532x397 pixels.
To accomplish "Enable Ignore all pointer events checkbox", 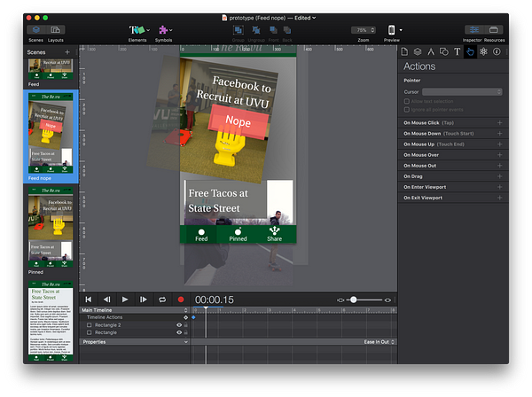I will pyautogui.click(x=407, y=110).
